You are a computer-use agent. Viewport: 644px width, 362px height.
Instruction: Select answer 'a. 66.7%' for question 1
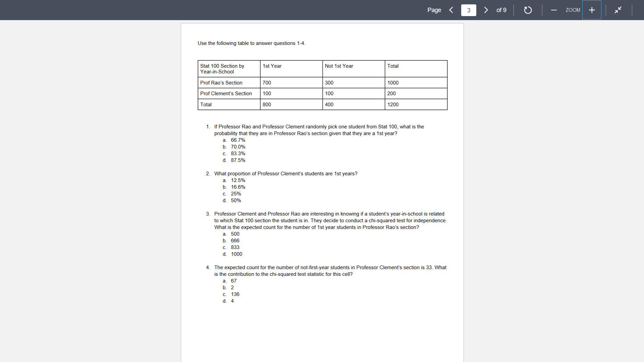click(237, 140)
